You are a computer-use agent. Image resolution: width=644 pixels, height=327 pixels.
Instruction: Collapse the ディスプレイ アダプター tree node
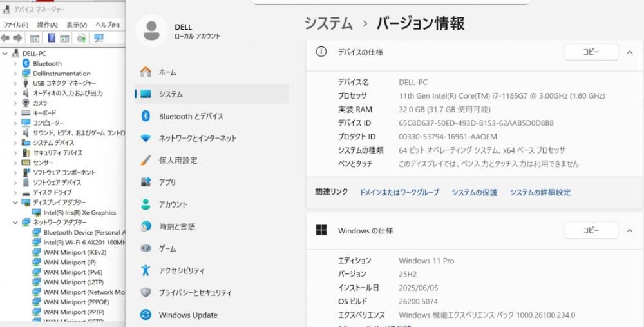[15, 203]
